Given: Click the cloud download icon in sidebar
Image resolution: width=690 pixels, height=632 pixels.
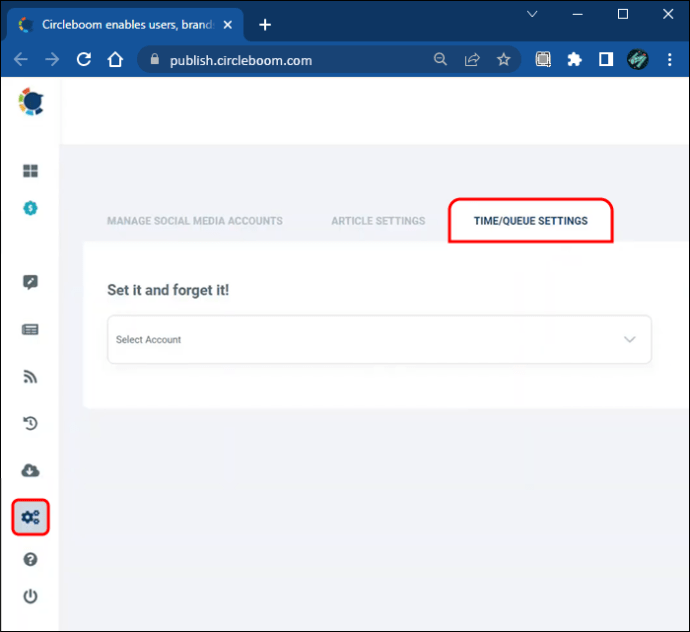Looking at the screenshot, I should pos(30,470).
